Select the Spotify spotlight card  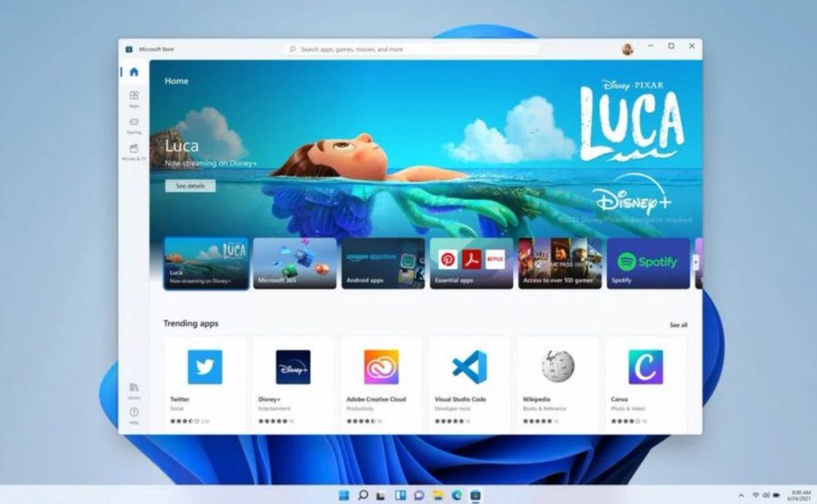point(648,263)
